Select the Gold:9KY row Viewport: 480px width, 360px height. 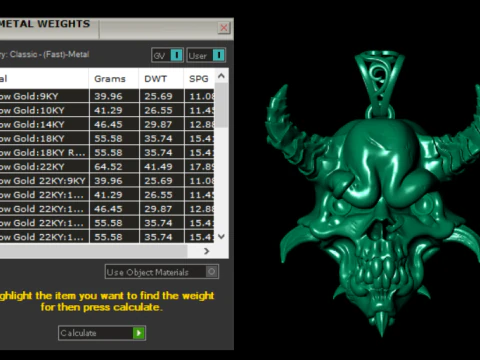point(107,96)
